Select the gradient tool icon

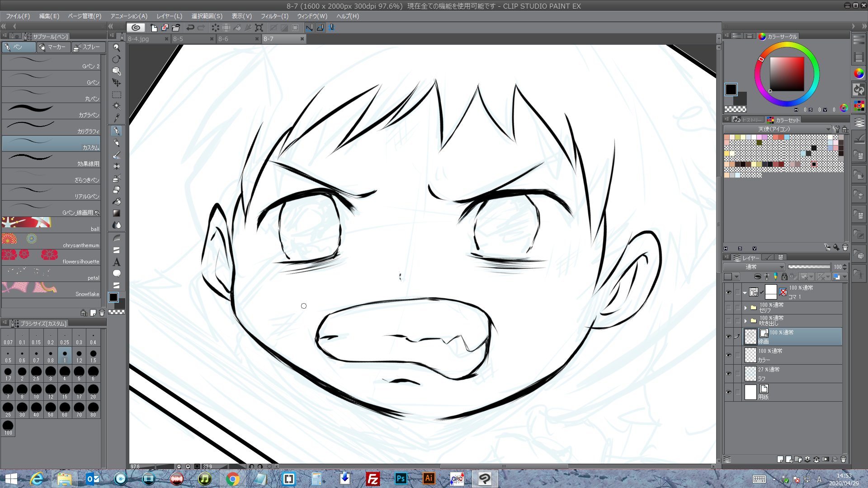(x=117, y=213)
